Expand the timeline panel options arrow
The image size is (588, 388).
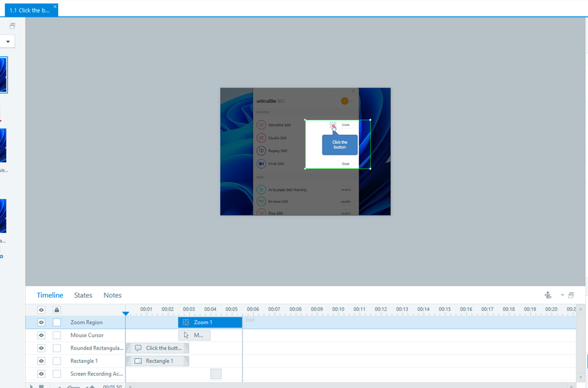pyautogui.click(x=562, y=295)
